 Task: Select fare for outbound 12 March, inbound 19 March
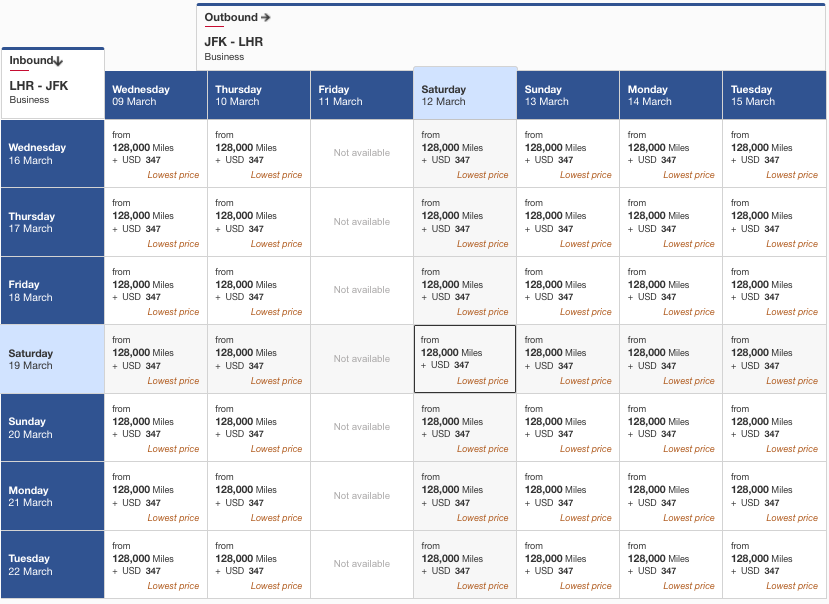point(465,359)
